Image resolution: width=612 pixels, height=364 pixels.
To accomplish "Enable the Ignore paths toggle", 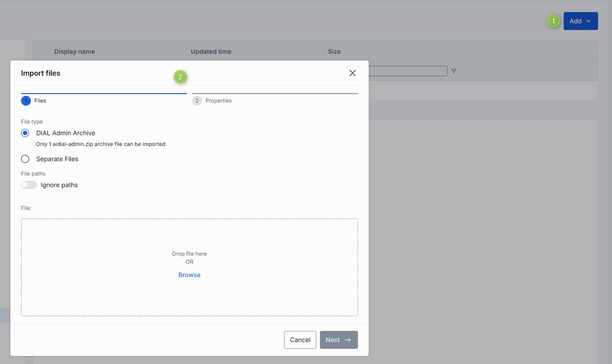I will pyautogui.click(x=29, y=185).
